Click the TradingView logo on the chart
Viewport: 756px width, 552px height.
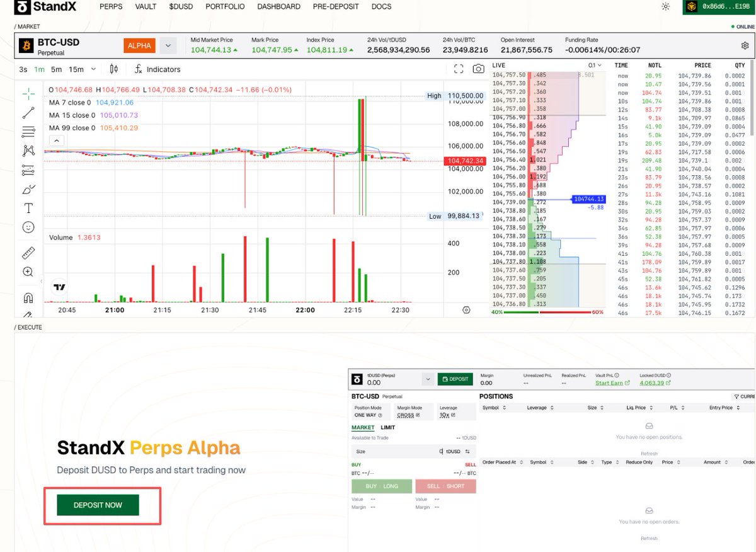59,287
